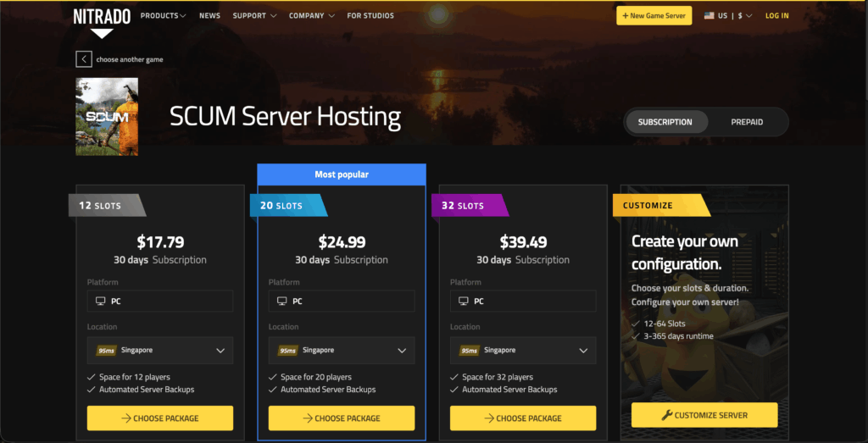The image size is (868, 443).
Task: Open the Products dropdown menu
Action: pos(164,15)
